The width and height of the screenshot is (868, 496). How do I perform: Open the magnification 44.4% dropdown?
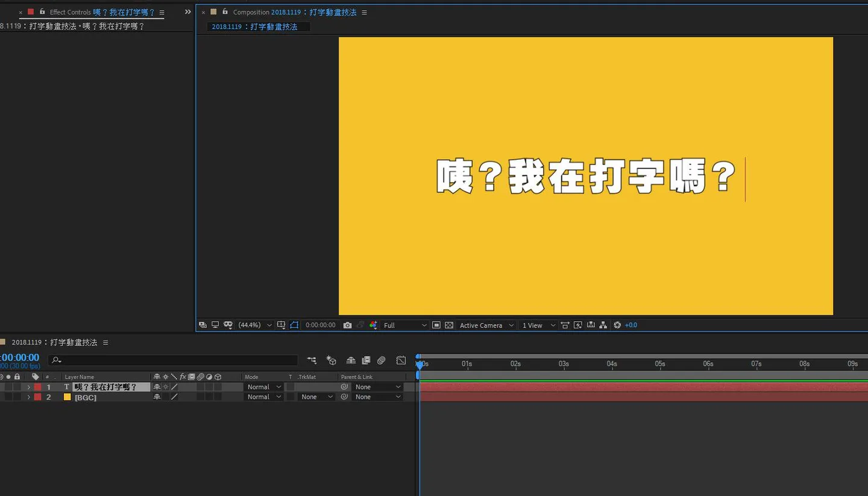[255, 325]
